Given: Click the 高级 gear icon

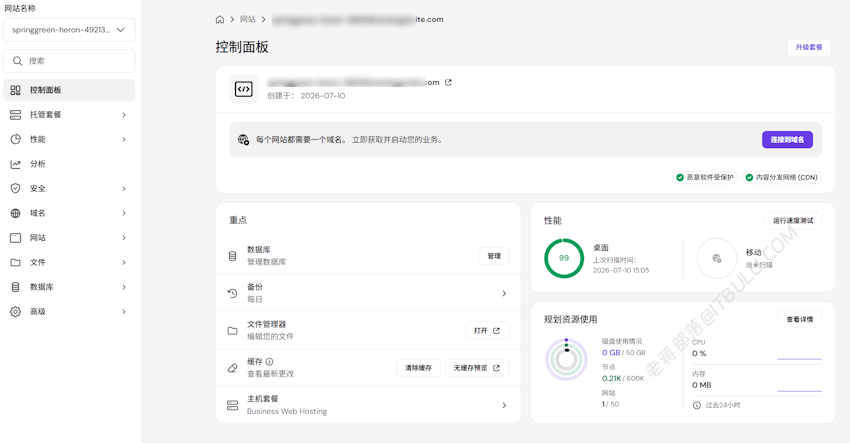Looking at the screenshot, I should (16, 311).
